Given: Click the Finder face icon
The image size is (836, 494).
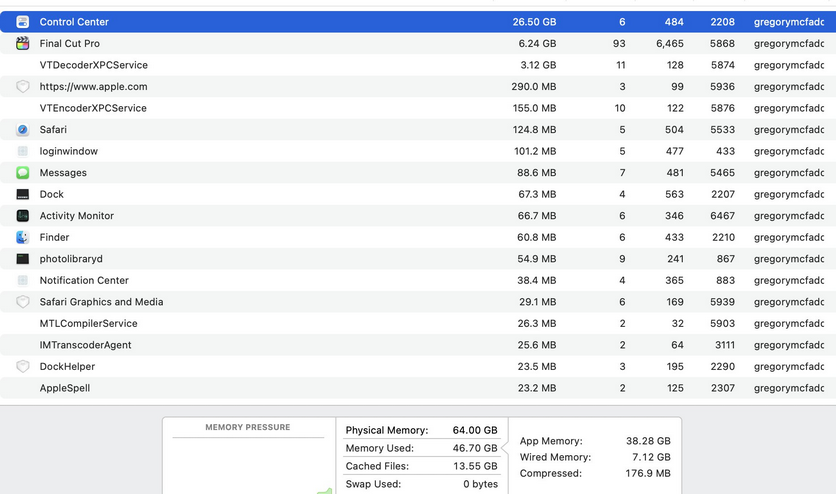Looking at the screenshot, I should tap(23, 238).
